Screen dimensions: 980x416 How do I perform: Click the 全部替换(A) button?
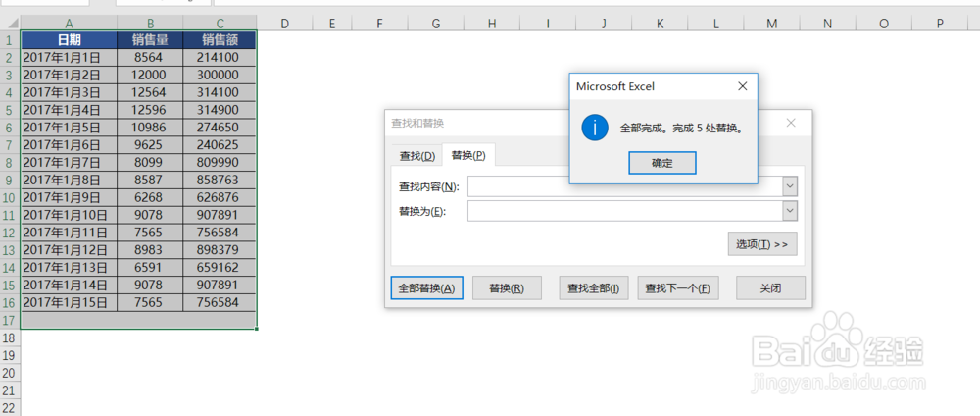(x=427, y=288)
